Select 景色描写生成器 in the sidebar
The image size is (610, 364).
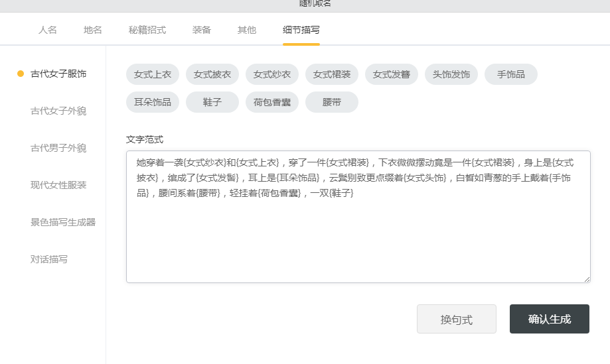coord(63,222)
